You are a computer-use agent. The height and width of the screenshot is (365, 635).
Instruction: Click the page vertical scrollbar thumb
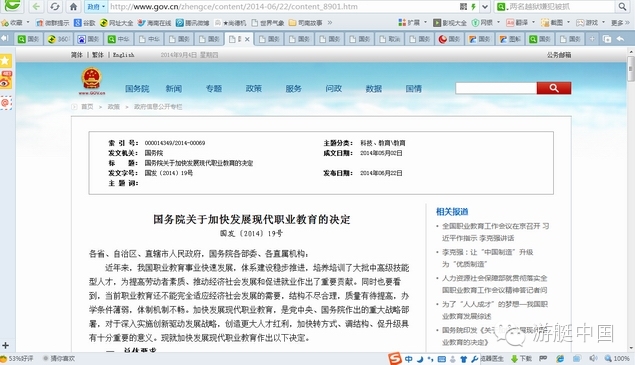(x=631, y=69)
